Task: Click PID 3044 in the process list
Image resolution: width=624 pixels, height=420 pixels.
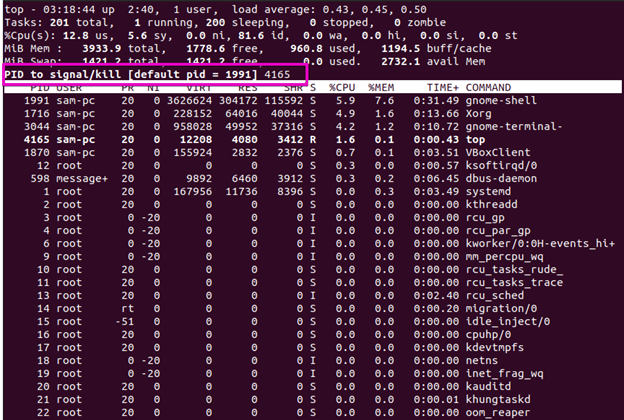Action: pos(37,127)
